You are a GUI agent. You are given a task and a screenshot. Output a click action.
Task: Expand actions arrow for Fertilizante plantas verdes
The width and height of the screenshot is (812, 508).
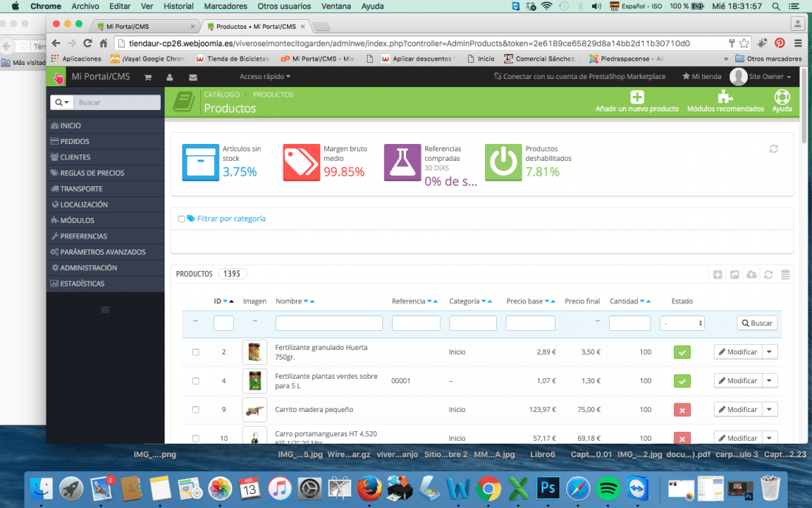coord(769,380)
